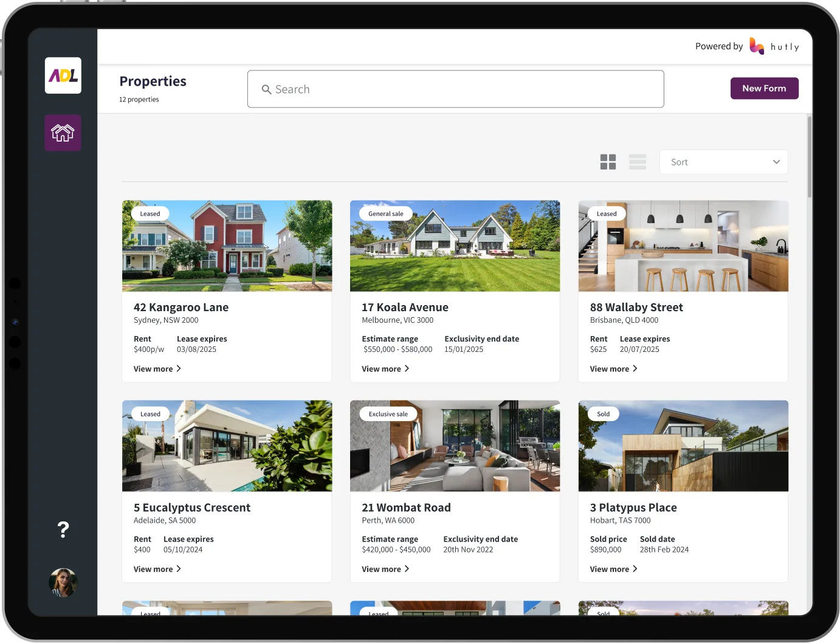The height and width of the screenshot is (643, 840).
Task: Click in the Search properties field
Action: click(455, 89)
